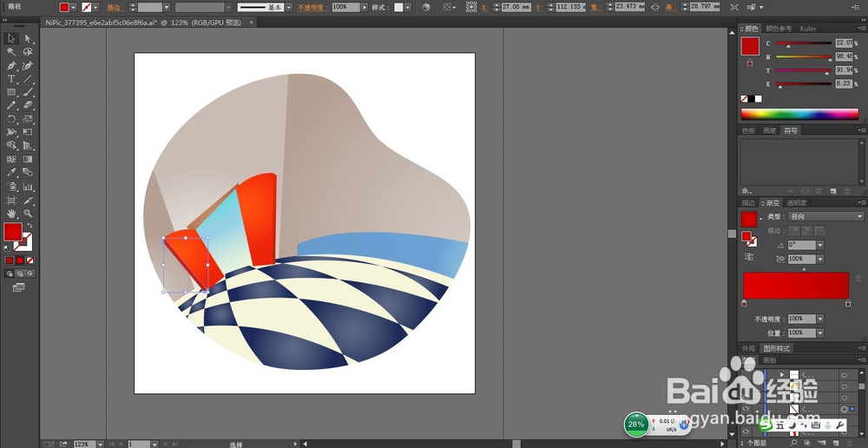Click target circle of the expandable top layer row
This screenshot has height=448, width=868.
point(845,375)
